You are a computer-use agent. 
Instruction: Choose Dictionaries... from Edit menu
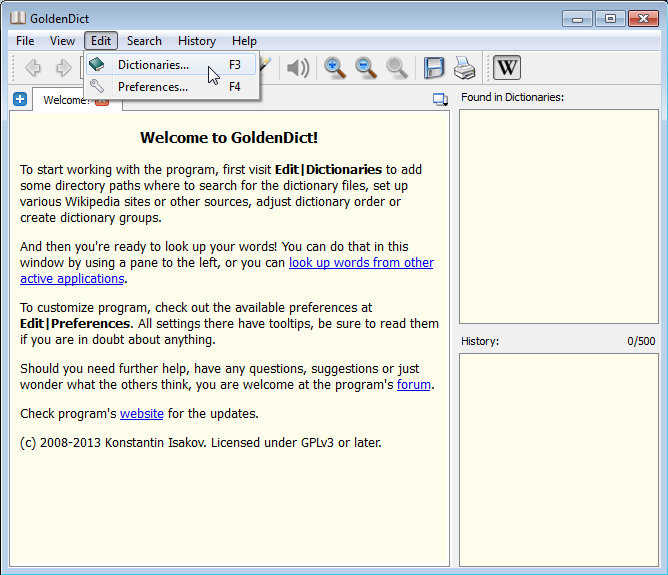153,65
